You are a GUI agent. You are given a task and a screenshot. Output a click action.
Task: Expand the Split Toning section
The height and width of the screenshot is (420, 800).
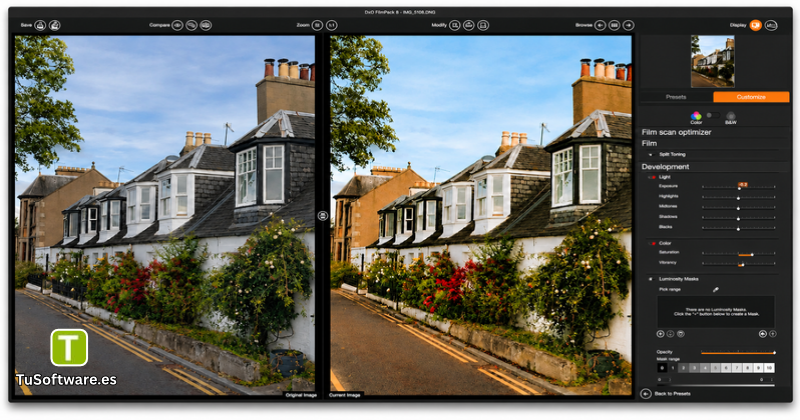point(651,155)
